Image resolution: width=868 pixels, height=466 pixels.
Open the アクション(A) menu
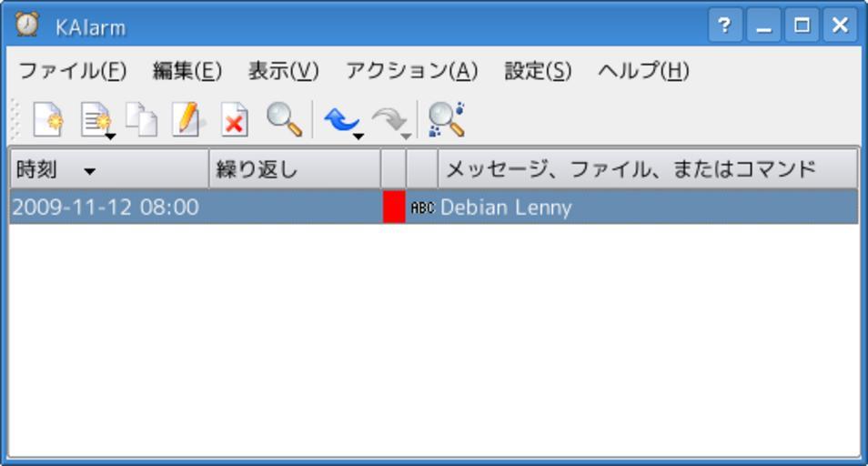pos(411,71)
